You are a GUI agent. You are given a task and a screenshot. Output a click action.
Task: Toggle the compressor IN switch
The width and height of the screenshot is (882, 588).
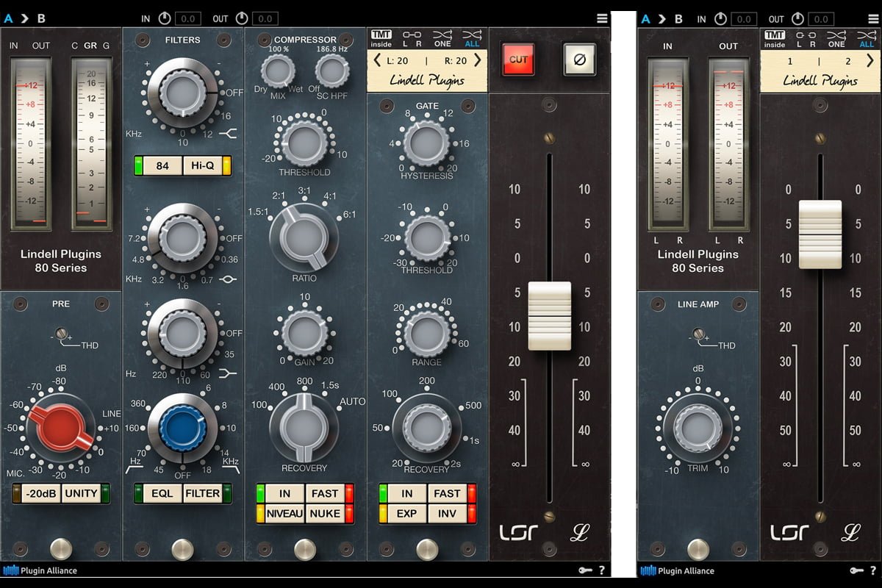coord(284,493)
